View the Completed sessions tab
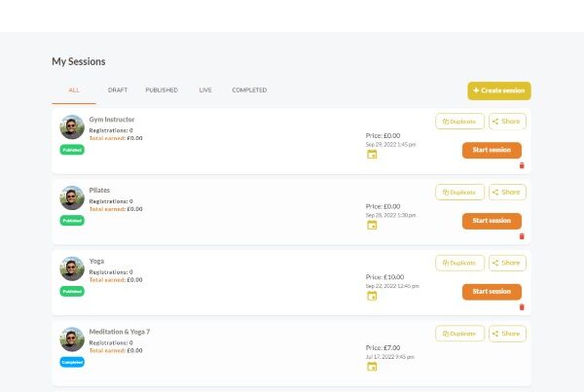Image resolution: width=584 pixels, height=392 pixels. coord(249,90)
